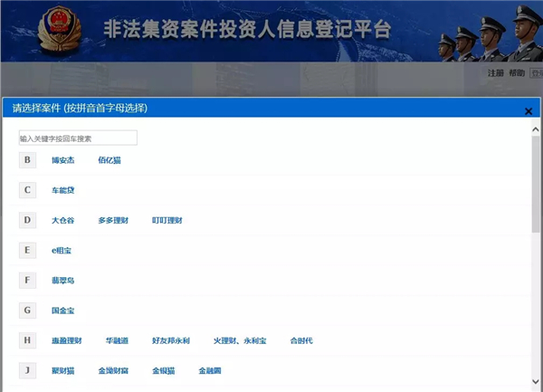Choose the 好友邦永利 case

tap(171, 340)
